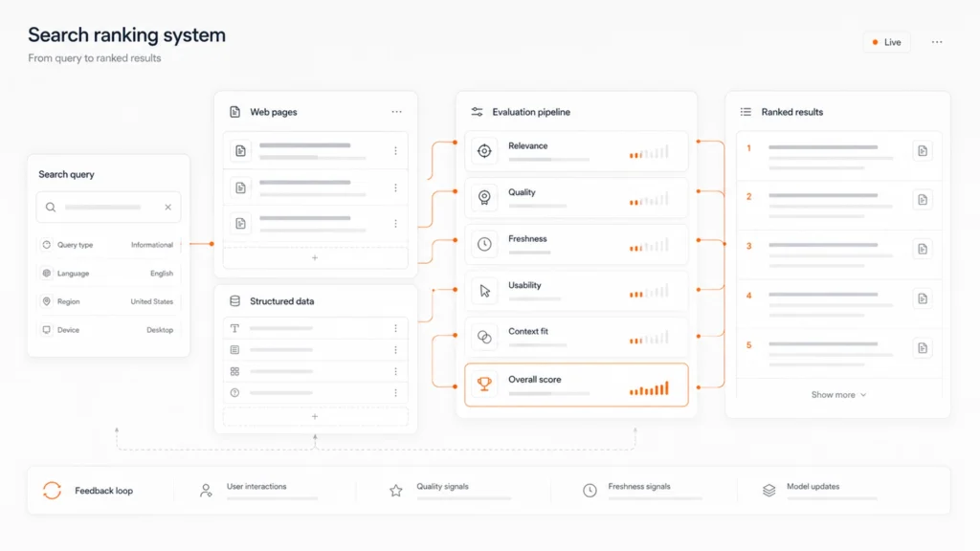The height and width of the screenshot is (551, 980).
Task: Click the Quality award badge icon
Action: (x=484, y=197)
